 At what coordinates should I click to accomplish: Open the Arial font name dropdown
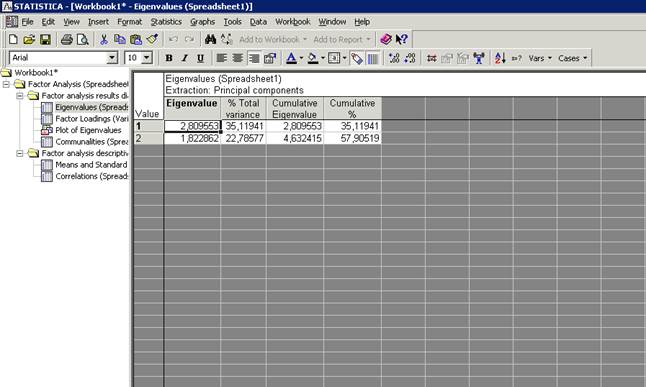[112, 58]
